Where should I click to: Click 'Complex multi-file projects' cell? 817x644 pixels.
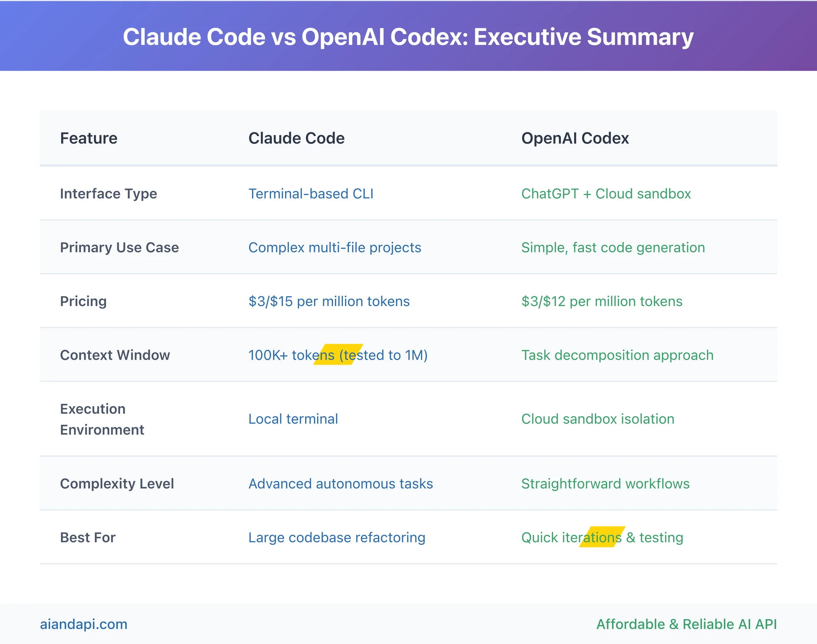point(335,248)
